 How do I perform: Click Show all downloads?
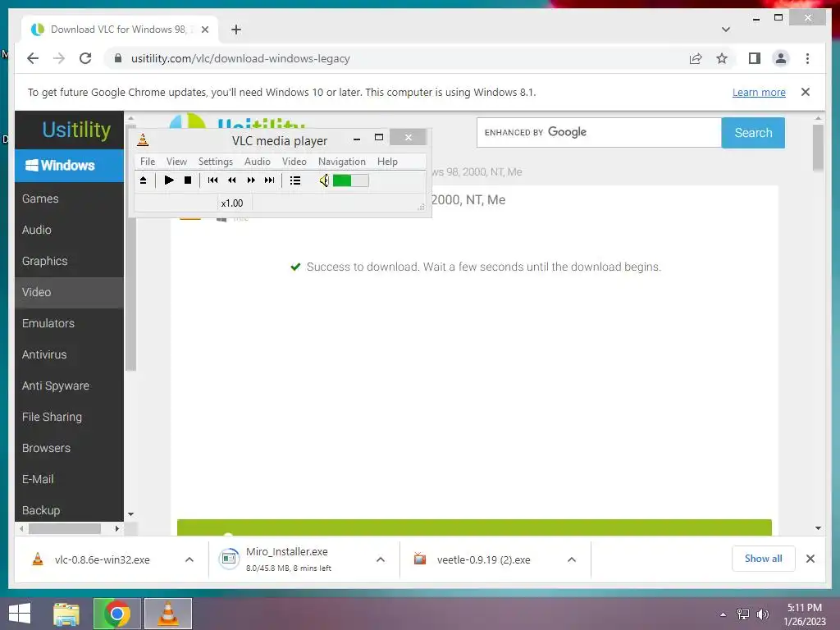(763, 559)
